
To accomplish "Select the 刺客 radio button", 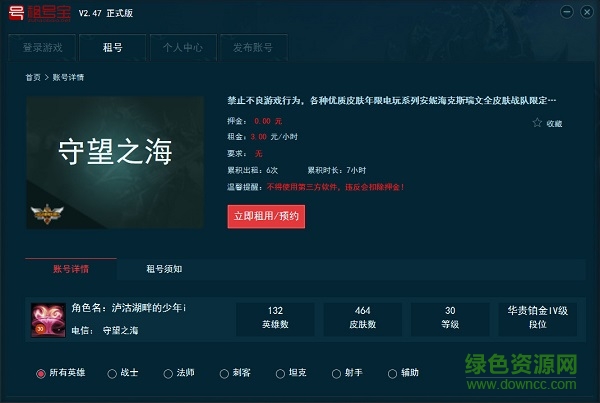I will (224, 374).
